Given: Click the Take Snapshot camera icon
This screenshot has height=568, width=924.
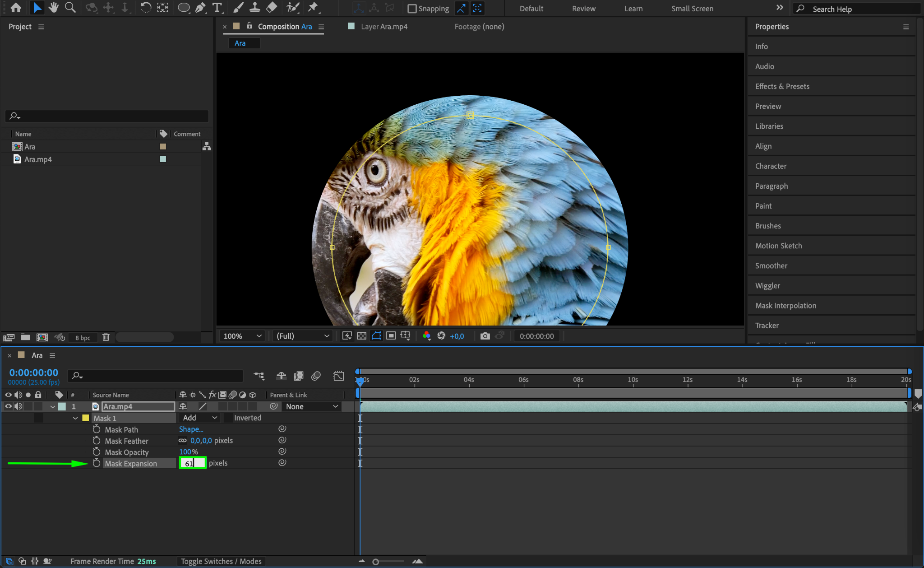Looking at the screenshot, I should tap(485, 336).
